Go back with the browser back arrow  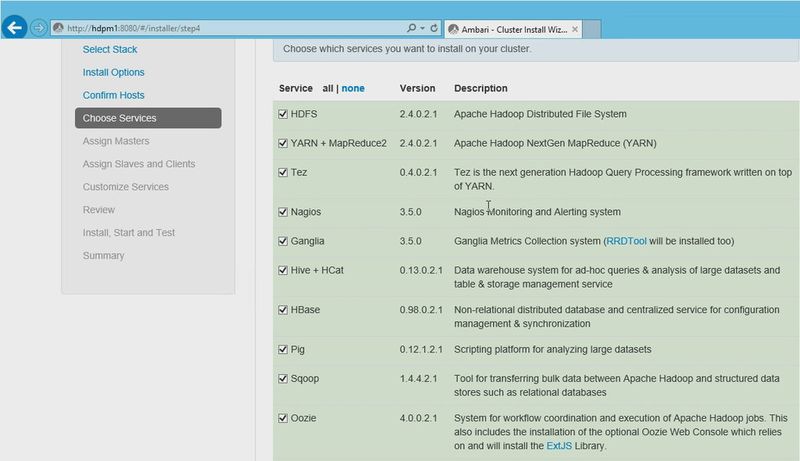(14, 28)
